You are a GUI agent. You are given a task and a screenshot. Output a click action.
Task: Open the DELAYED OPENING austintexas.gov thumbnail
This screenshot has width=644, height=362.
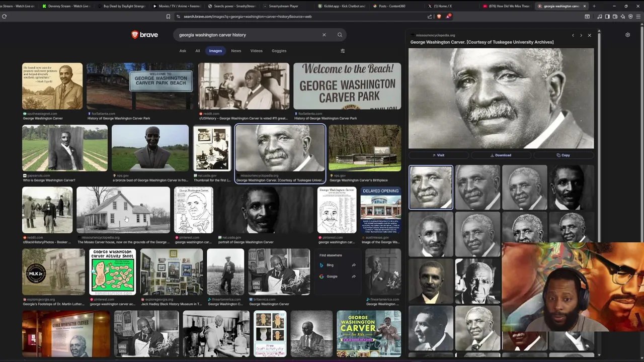coord(381,210)
